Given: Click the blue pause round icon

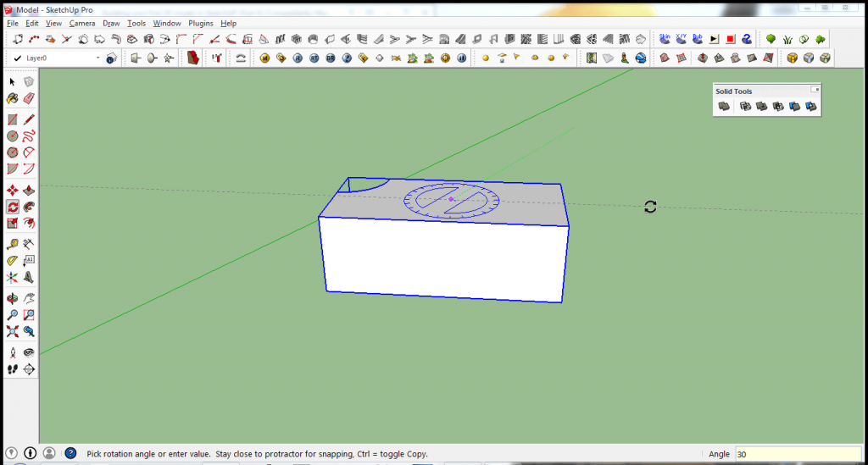Looking at the screenshot, I should (462, 58).
